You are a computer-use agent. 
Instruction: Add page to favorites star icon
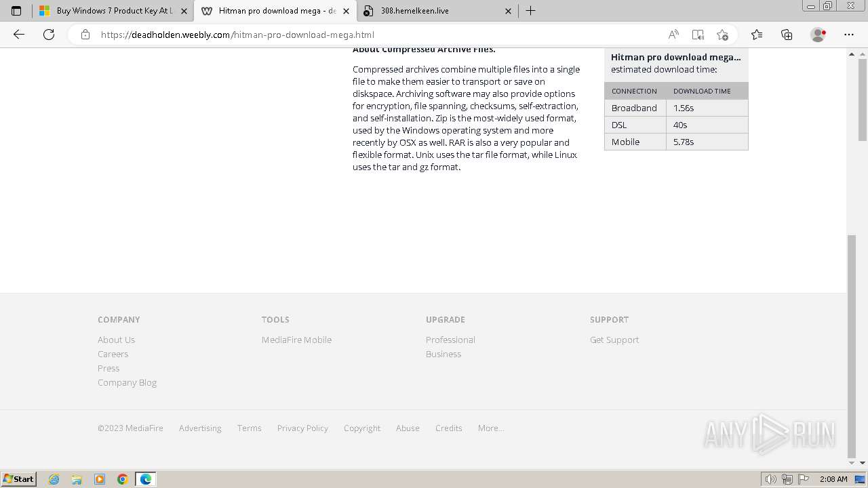coord(722,35)
